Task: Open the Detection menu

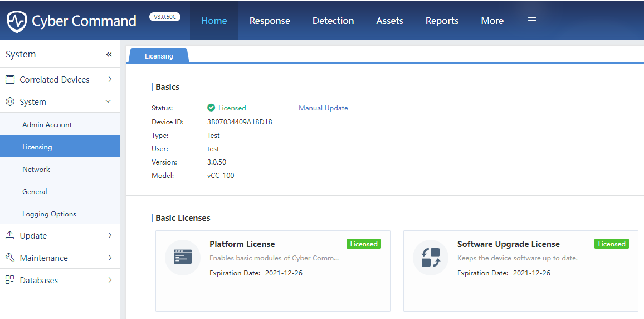Action: click(x=333, y=21)
